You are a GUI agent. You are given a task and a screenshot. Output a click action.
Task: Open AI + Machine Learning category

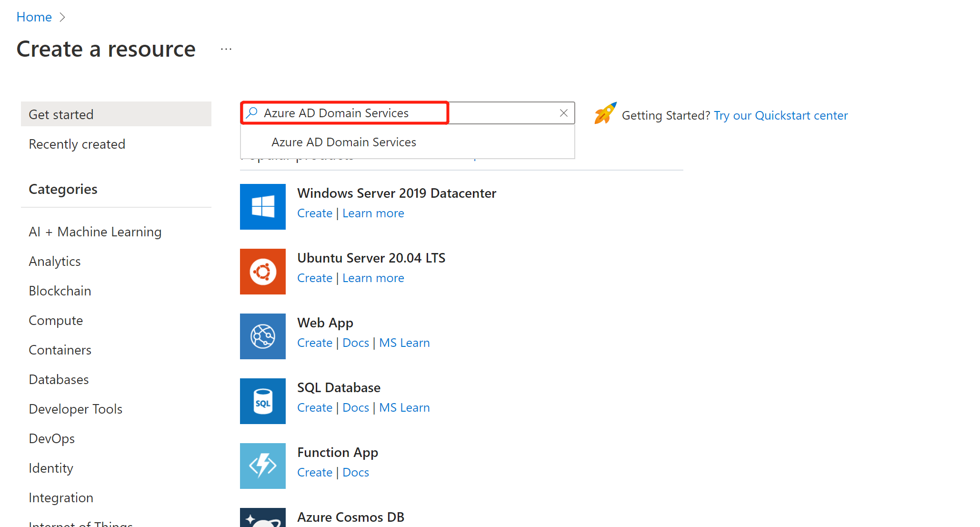click(x=95, y=232)
